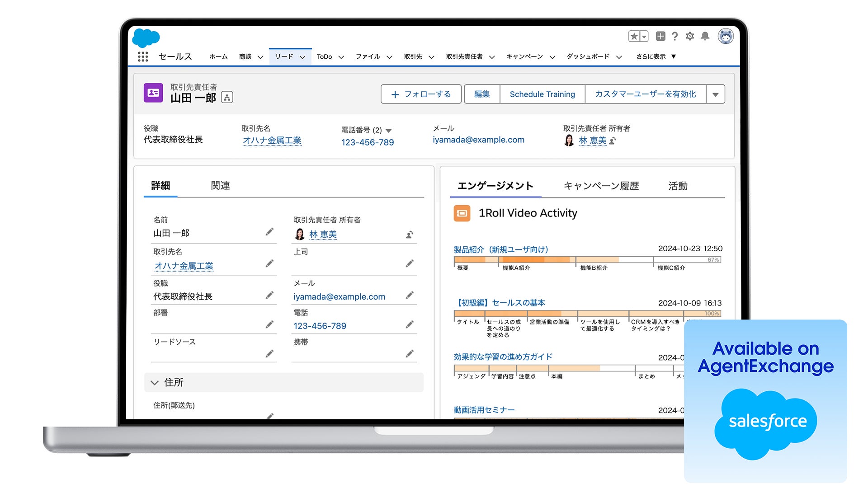
Task: Switch to the 関連 tab
Action: click(x=220, y=186)
